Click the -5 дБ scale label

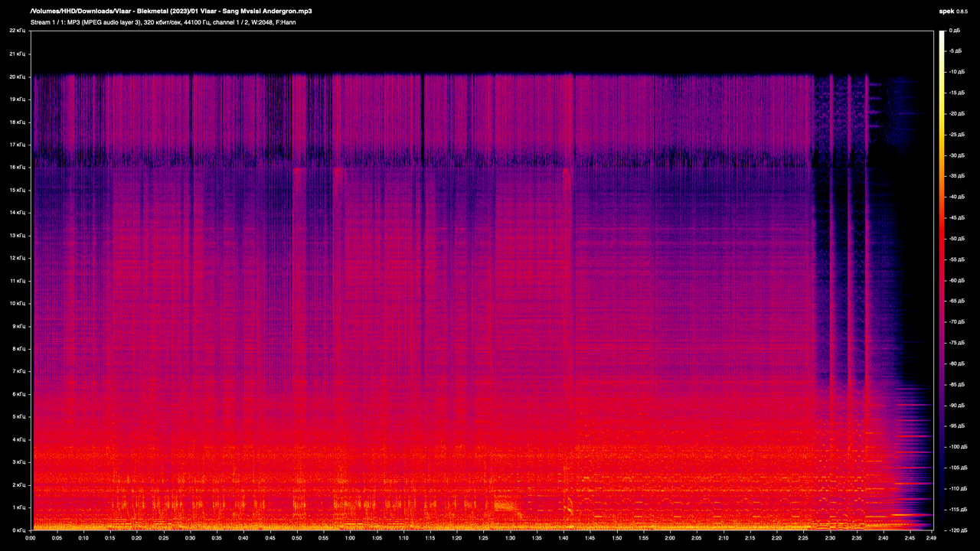coord(955,51)
